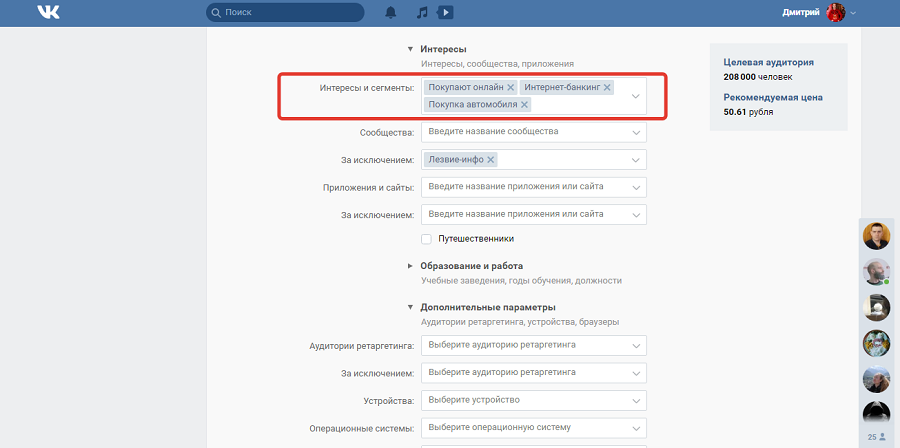Viewport: 900px width, 448px height.
Task: Remove the "Покупка автомобиля" tag
Action: [x=524, y=104]
